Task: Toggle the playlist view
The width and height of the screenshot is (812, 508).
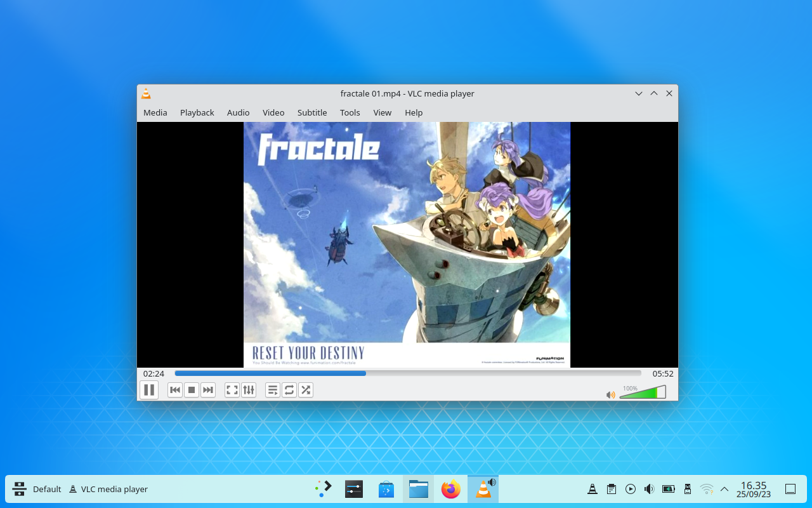Action: 273,390
